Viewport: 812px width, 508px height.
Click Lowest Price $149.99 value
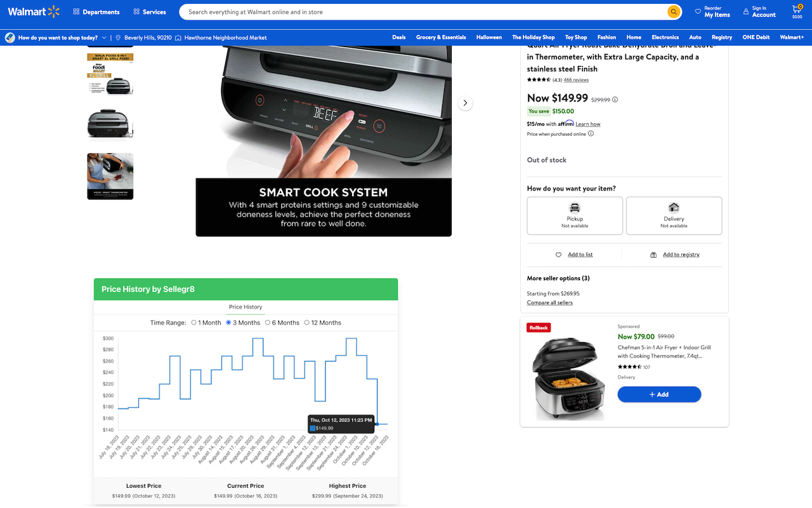click(x=144, y=496)
